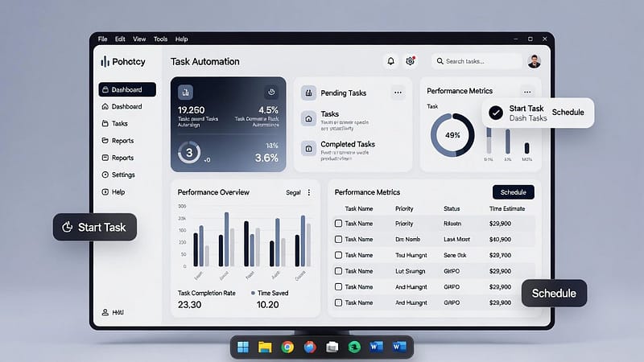Open the Performance Metrics card three-dot menu
The height and width of the screenshot is (362, 644).
(527, 92)
